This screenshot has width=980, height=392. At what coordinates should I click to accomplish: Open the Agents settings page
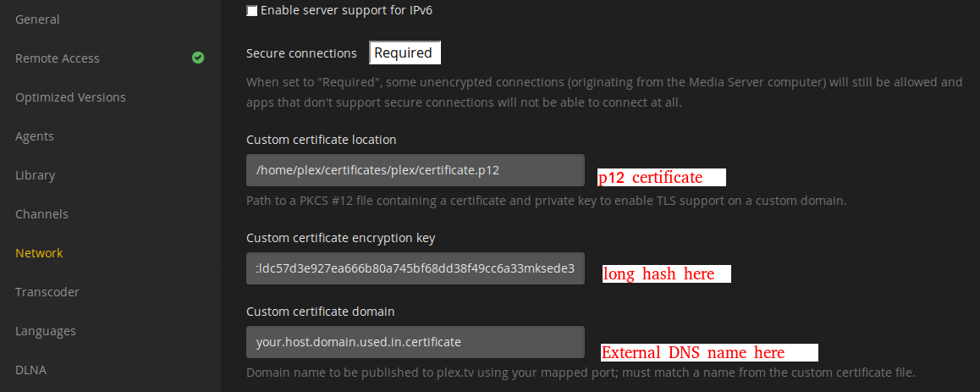pyautogui.click(x=35, y=136)
